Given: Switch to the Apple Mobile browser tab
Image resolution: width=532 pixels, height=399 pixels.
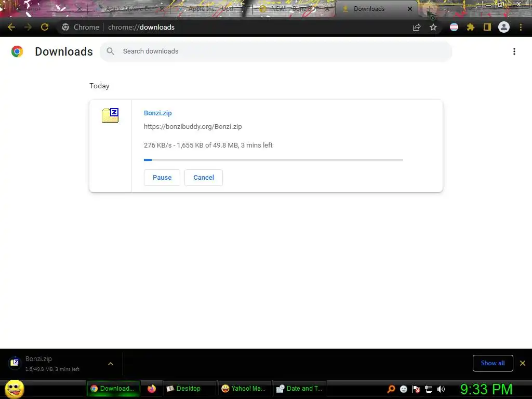Looking at the screenshot, I should (x=129, y=9).
